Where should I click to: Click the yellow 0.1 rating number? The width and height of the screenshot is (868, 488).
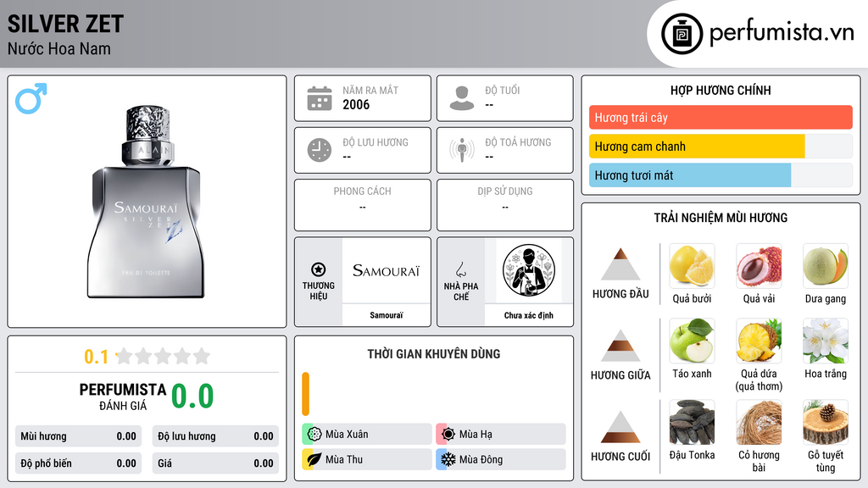[x=96, y=357]
